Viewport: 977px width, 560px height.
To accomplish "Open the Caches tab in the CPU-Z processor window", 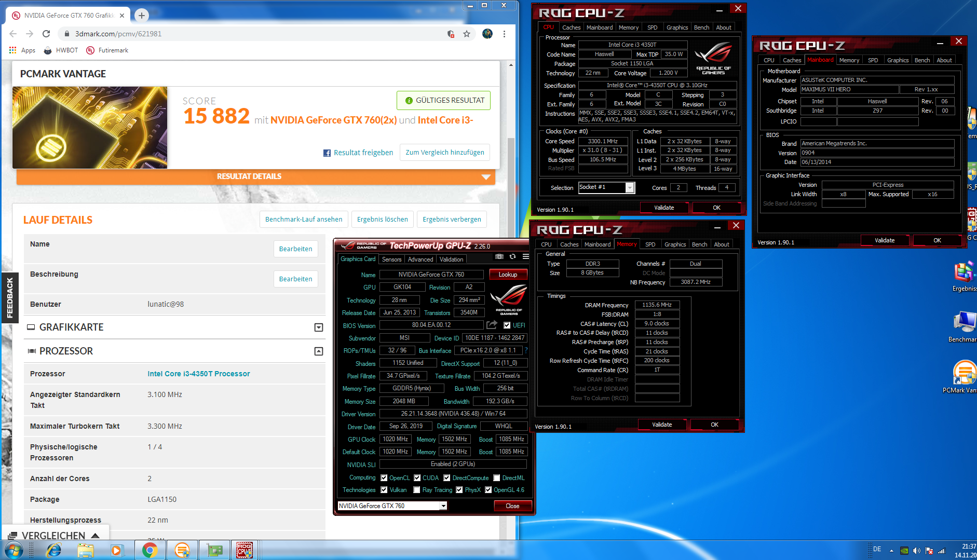I will point(572,28).
